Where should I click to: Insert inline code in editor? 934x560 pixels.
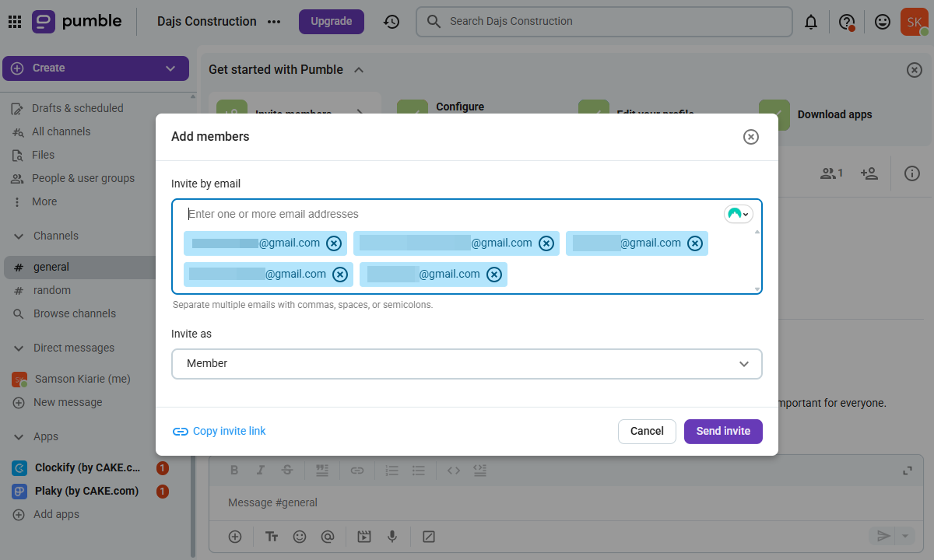pyautogui.click(x=454, y=471)
